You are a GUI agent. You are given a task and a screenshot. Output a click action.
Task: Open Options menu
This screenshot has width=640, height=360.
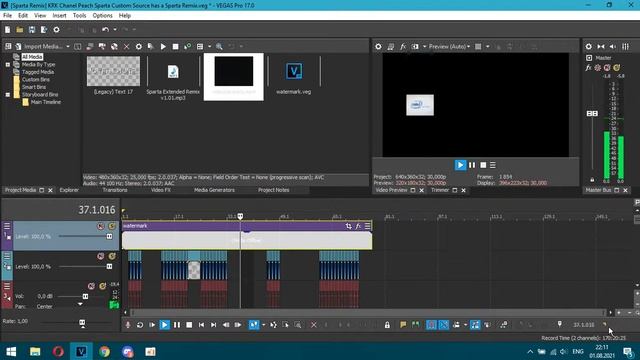(102, 16)
